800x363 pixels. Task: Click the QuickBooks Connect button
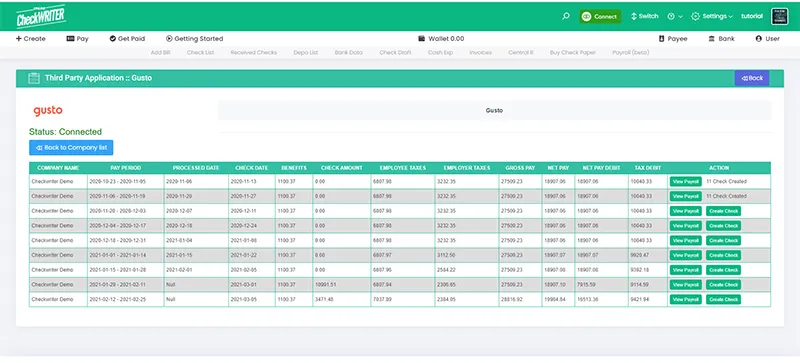pyautogui.click(x=600, y=16)
